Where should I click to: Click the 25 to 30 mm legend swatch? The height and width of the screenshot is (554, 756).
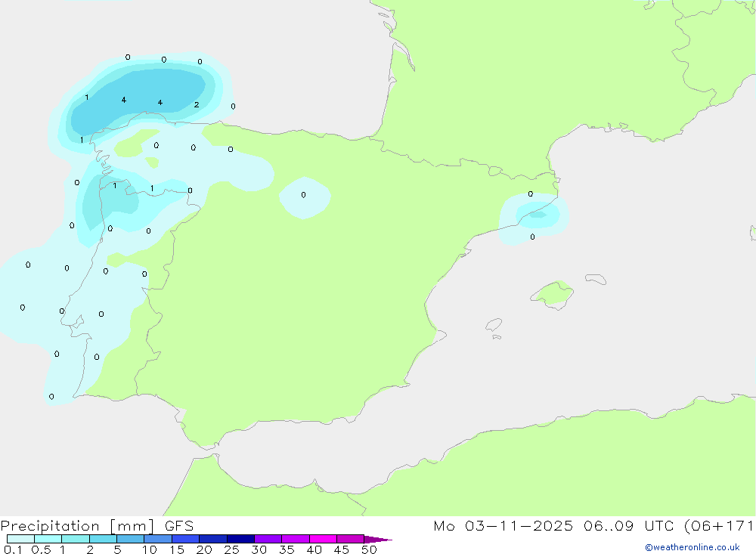point(240,539)
